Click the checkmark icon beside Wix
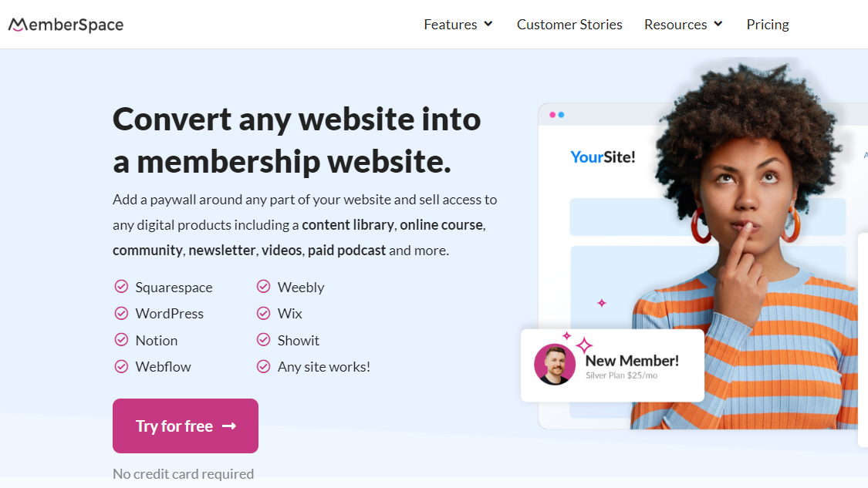Image resolution: width=868 pixels, height=488 pixels. (264, 313)
